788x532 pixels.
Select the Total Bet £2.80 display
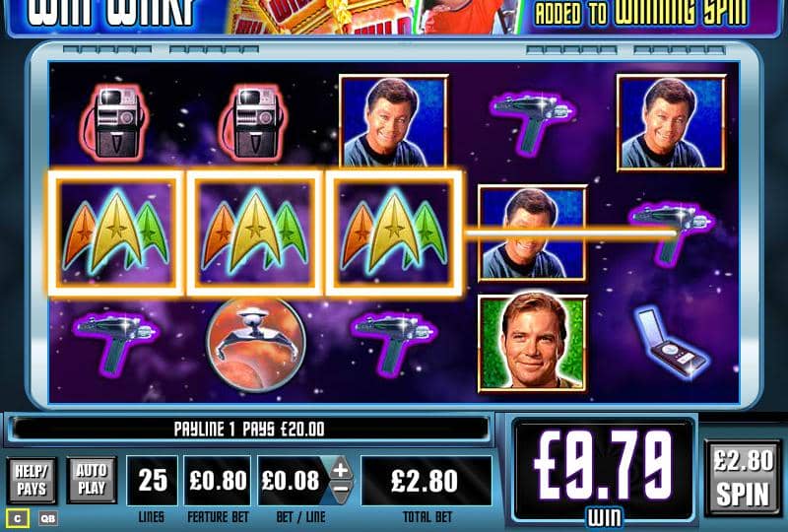[427, 480]
